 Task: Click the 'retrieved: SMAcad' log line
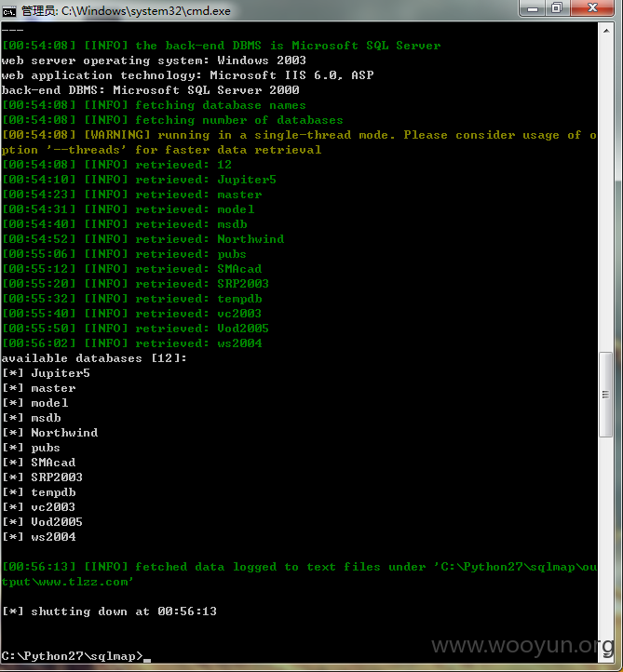tap(131, 269)
